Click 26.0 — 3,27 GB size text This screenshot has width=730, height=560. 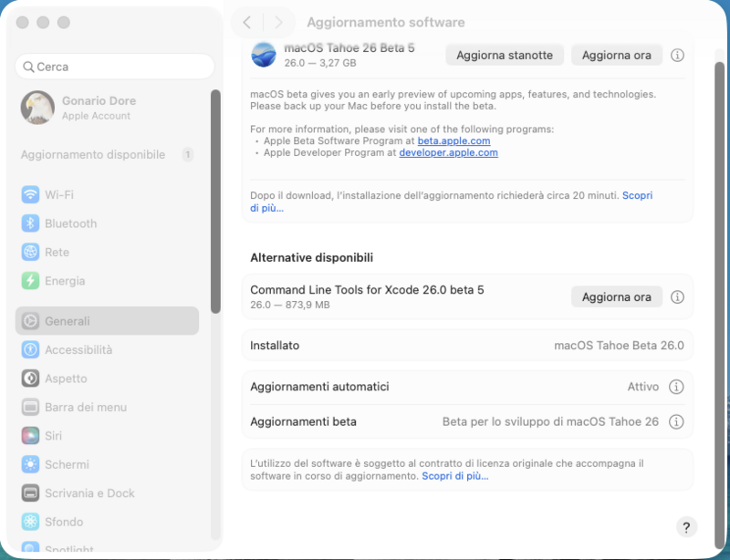(320, 63)
